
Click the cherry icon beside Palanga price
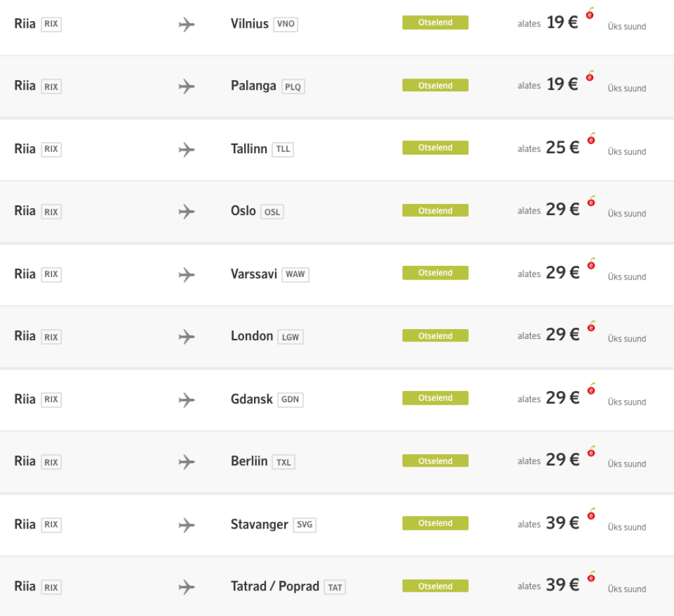590,76
